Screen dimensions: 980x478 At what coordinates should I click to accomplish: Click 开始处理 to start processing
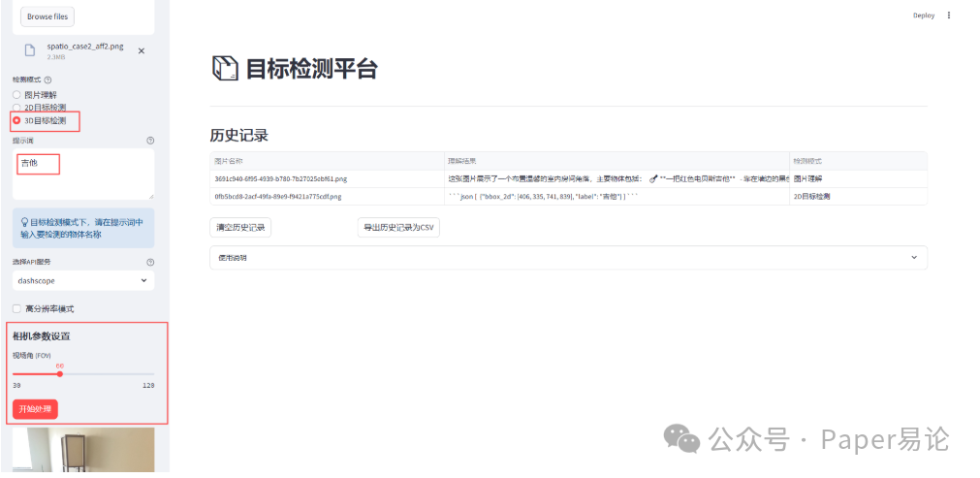35,409
